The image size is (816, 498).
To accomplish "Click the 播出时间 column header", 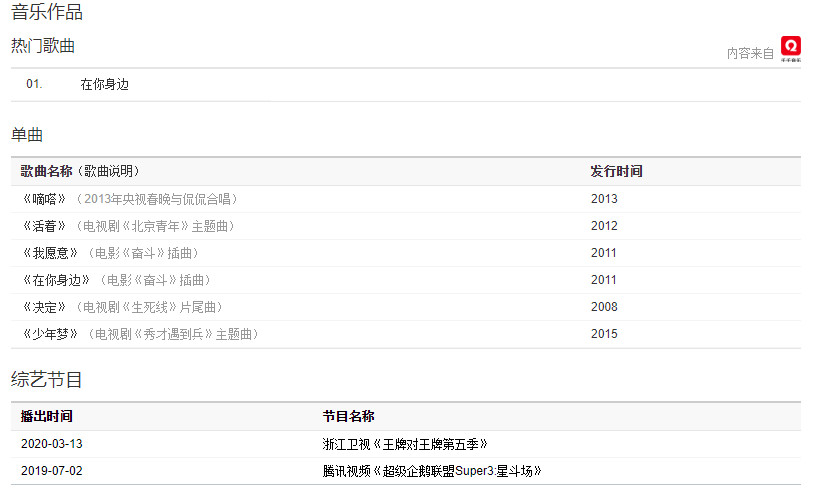I will coord(47,416).
